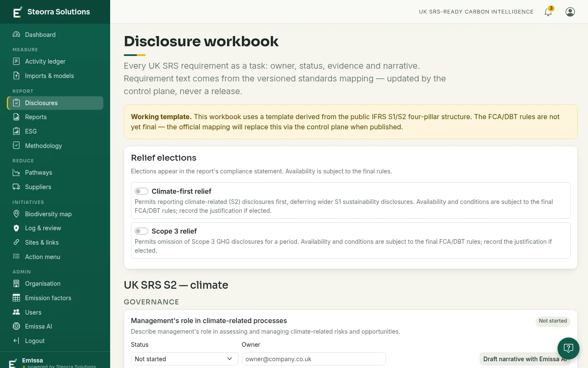
Task: Click the Relief elections heading
Action: pos(164,158)
